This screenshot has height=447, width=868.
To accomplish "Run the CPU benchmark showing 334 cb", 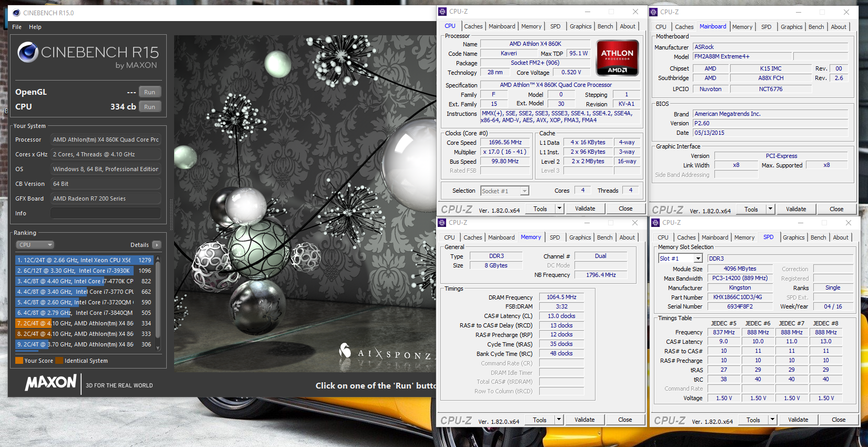I will (150, 107).
